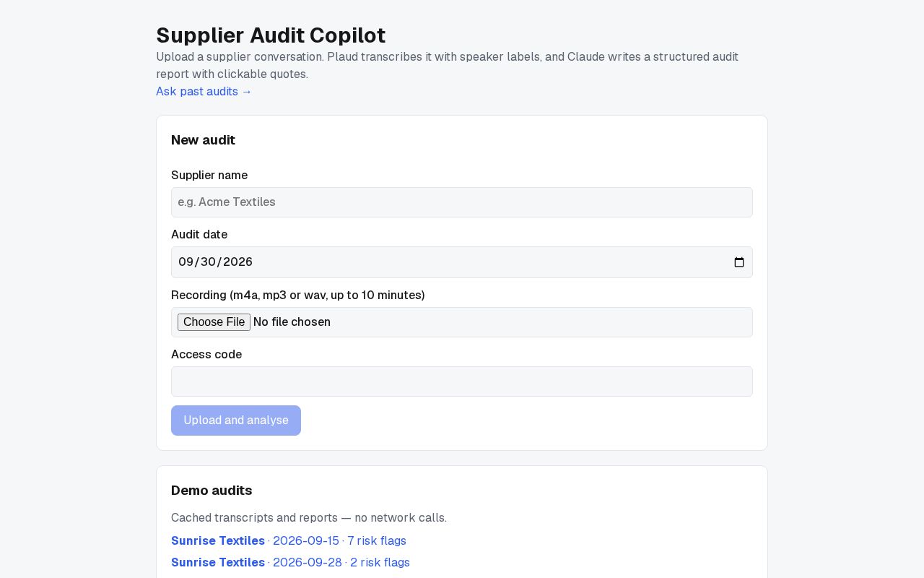
Task: Click the Supplier name label
Action: point(209,176)
